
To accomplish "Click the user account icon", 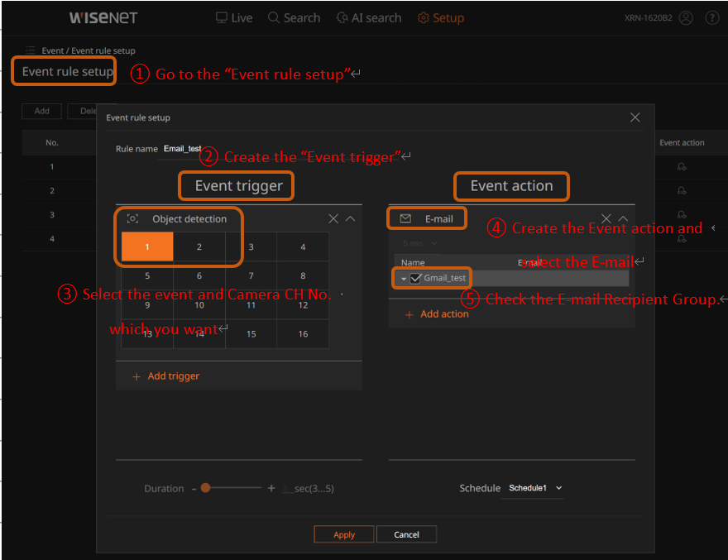I will (x=685, y=18).
